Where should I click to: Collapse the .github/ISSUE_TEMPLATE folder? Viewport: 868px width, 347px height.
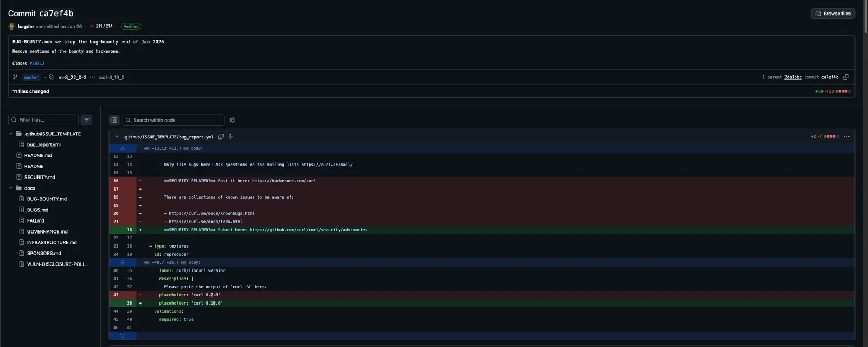tap(11, 134)
